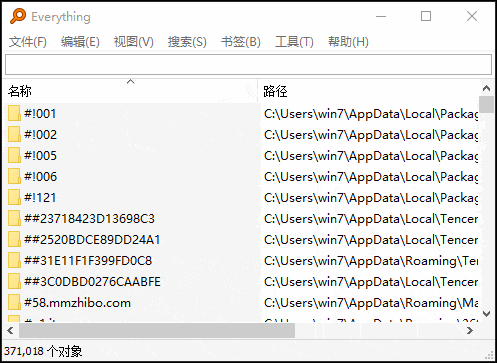Click folder icon for #!005
Image resolution: width=497 pixels, height=363 pixels.
pos(14,155)
